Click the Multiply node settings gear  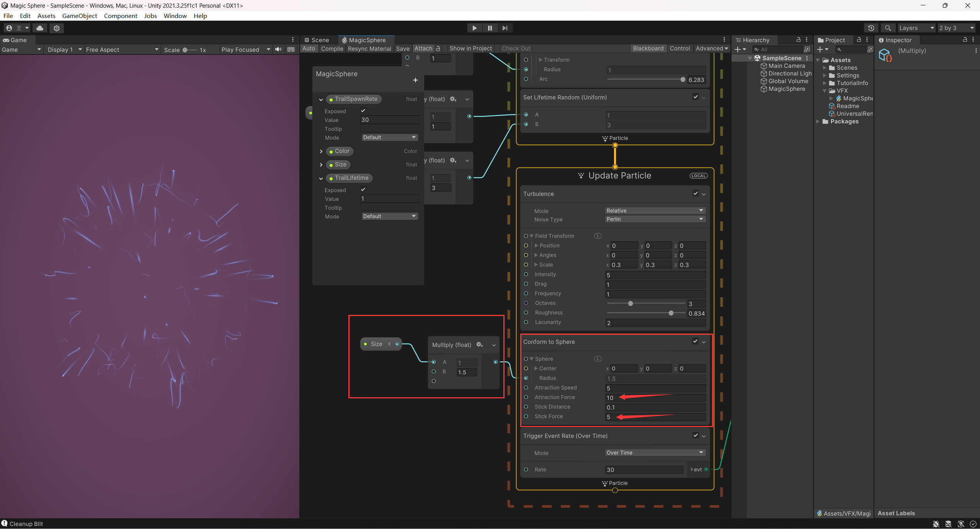click(x=479, y=345)
